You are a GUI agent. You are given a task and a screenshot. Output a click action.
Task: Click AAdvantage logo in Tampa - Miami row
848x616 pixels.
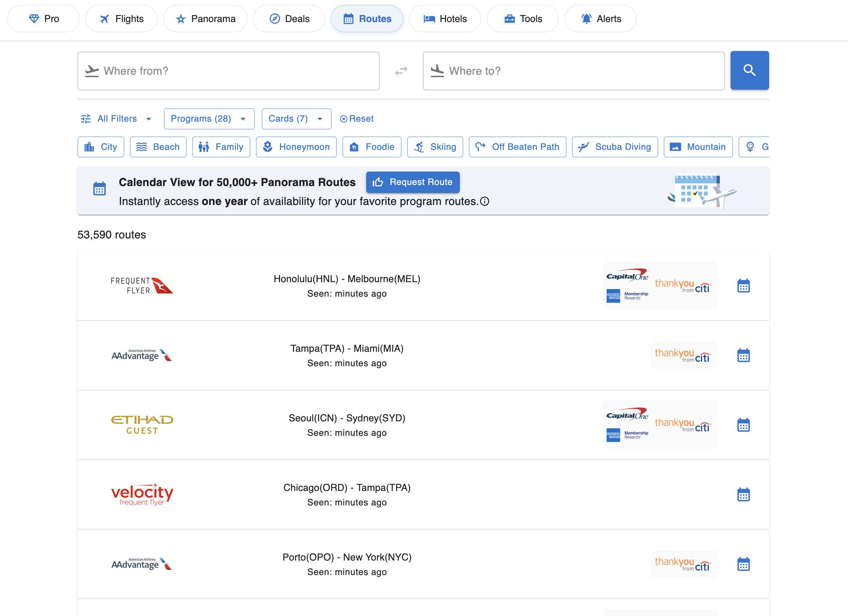pyautogui.click(x=142, y=355)
